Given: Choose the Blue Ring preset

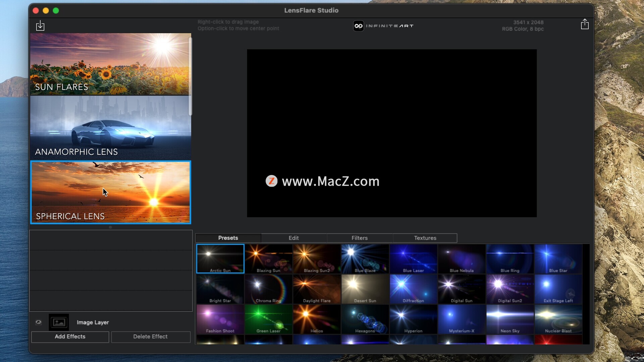Looking at the screenshot, I should click(510, 259).
